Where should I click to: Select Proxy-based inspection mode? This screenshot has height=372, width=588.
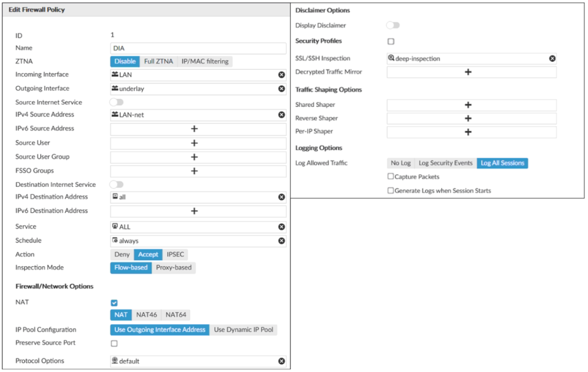(x=174, y=267)
